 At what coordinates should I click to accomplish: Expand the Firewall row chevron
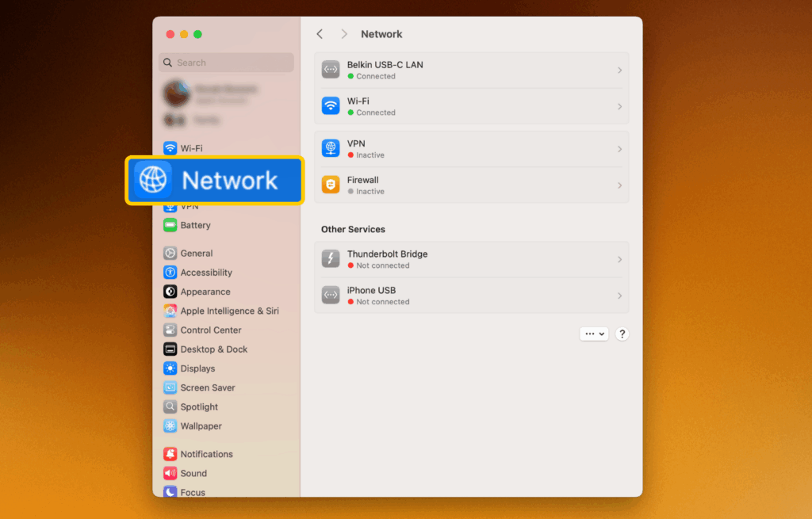(x=619, y=185)
